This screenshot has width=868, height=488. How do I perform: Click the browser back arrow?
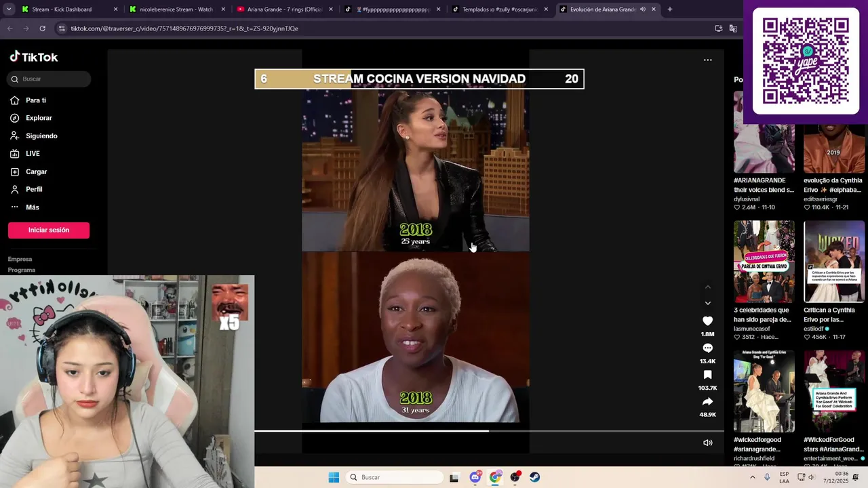9,28
